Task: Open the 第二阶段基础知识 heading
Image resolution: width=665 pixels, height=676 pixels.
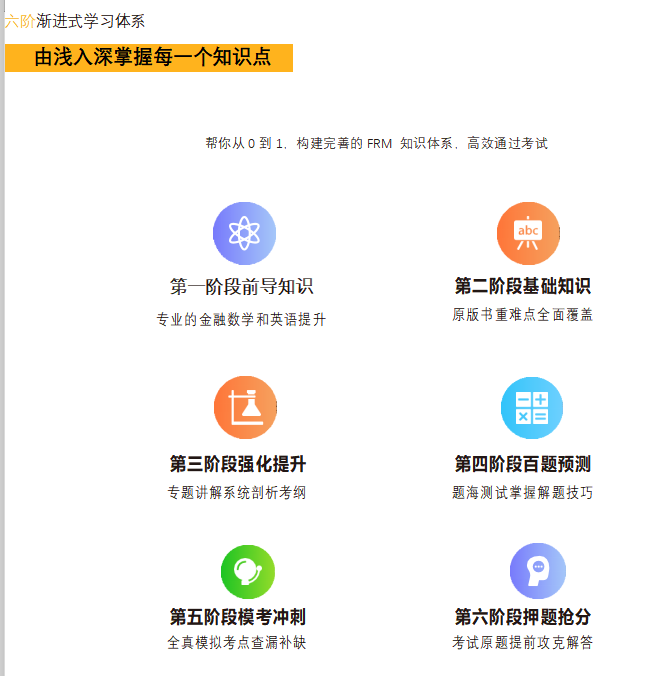Action: point(522,287)
